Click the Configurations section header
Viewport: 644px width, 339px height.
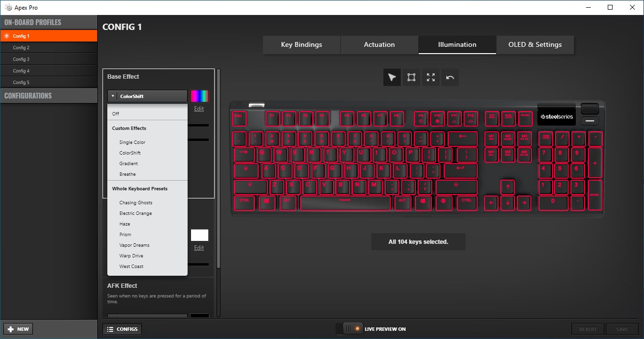pyautogui.click(x=49, y=96)
